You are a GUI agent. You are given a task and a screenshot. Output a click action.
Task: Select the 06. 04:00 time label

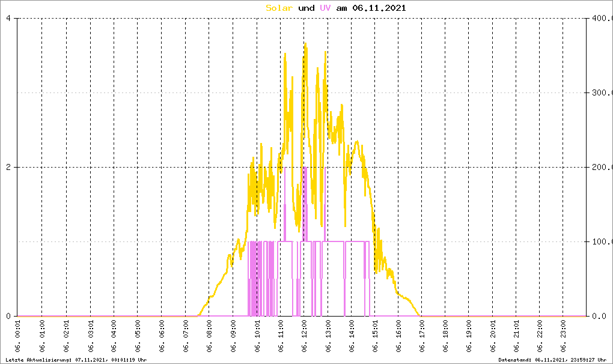point(114,337)
